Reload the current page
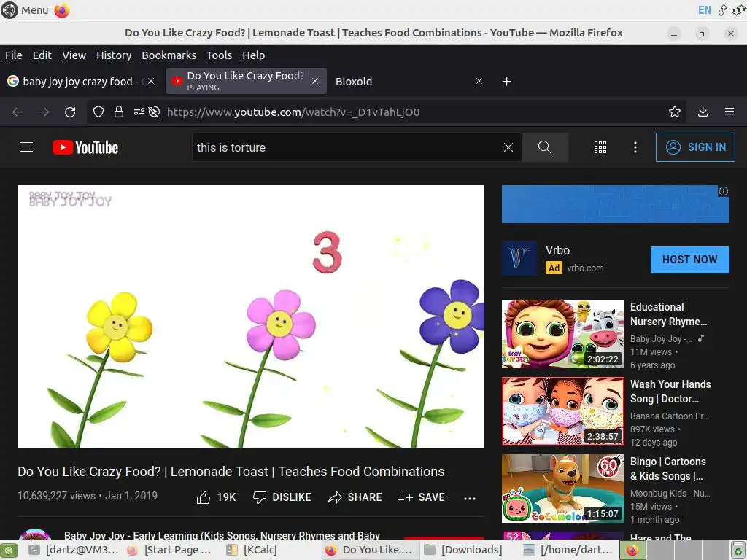Screen dimensions: 747x560 [70, 112]
